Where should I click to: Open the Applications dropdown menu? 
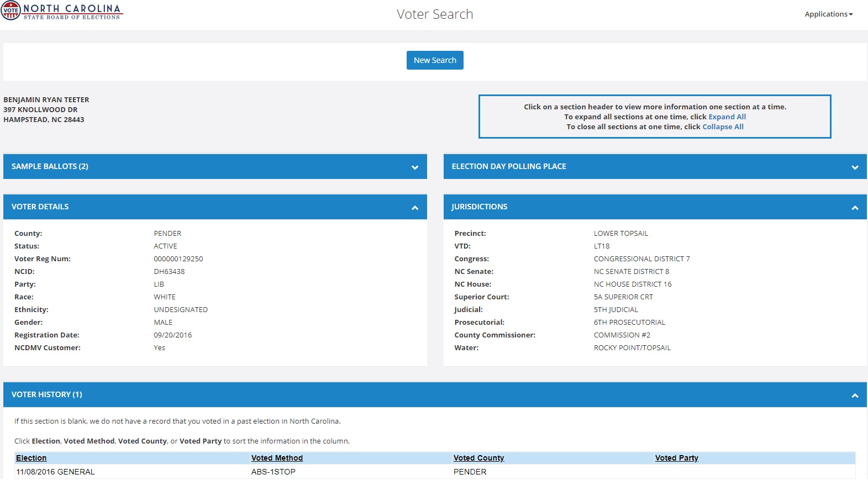(x=828, y=14)
